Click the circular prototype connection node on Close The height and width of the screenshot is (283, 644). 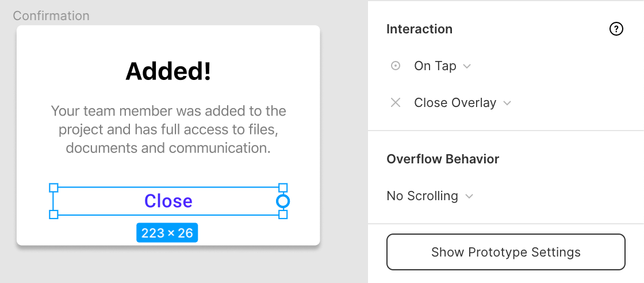pyautogui.click(x=282, y=201)
